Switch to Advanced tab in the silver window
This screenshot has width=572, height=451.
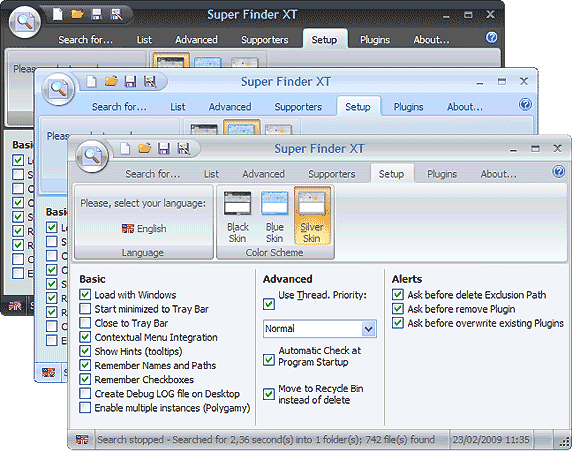click(x=263, y=174)
